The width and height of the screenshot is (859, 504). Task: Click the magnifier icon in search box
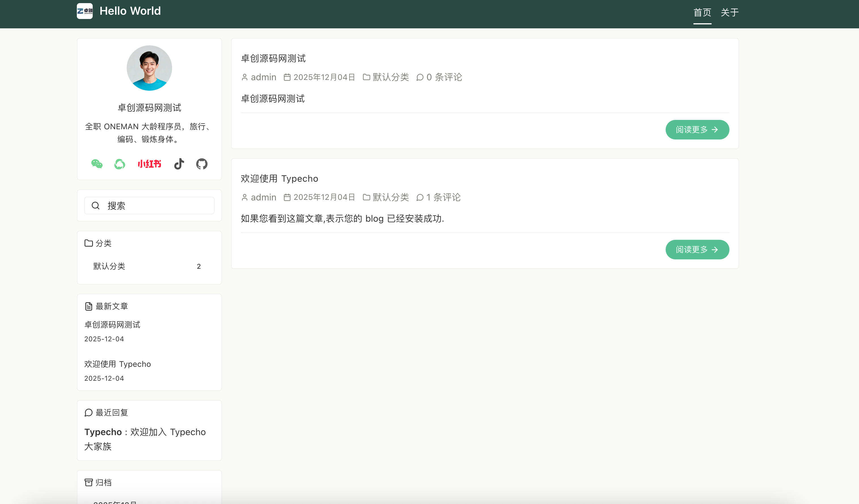(x=96, y=206)
